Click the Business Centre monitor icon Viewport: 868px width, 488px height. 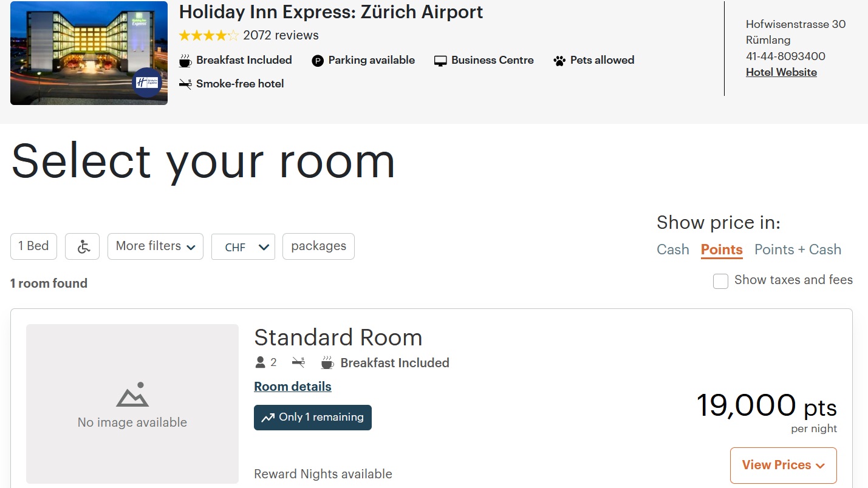(x=440, y=61)
